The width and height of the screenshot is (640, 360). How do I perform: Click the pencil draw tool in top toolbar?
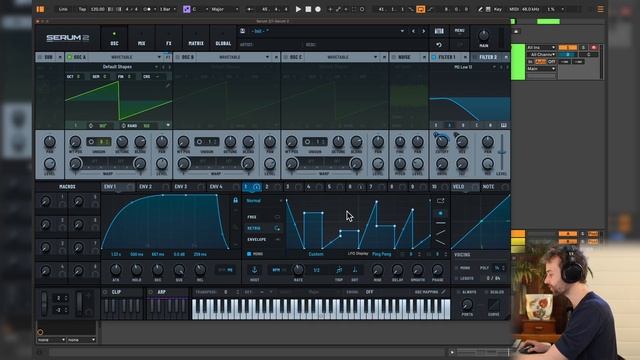(x=480, y=9)
